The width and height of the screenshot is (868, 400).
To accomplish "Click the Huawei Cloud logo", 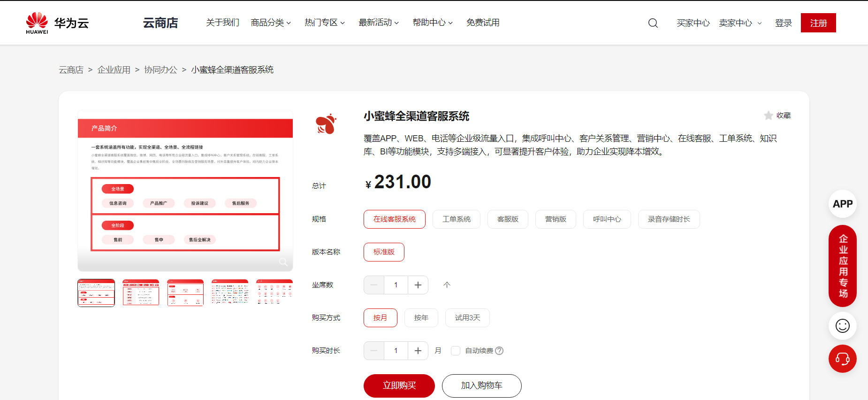I will point(57,23).
